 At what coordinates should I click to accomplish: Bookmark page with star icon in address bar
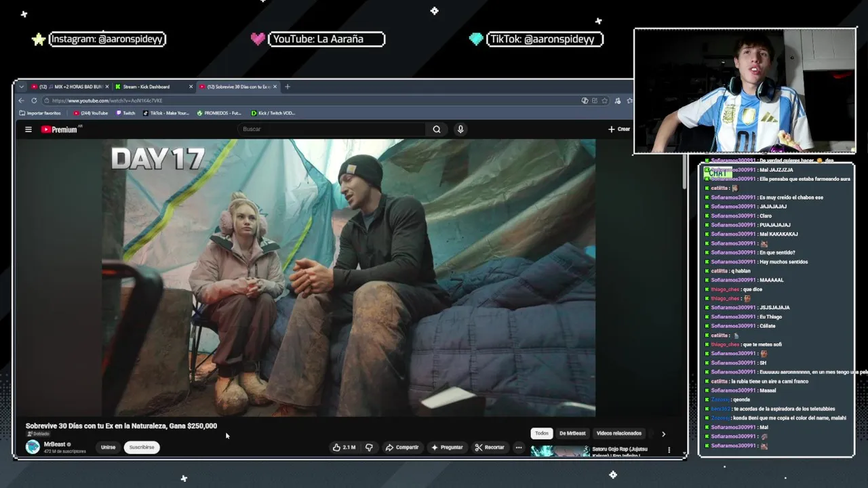(604, 100)
